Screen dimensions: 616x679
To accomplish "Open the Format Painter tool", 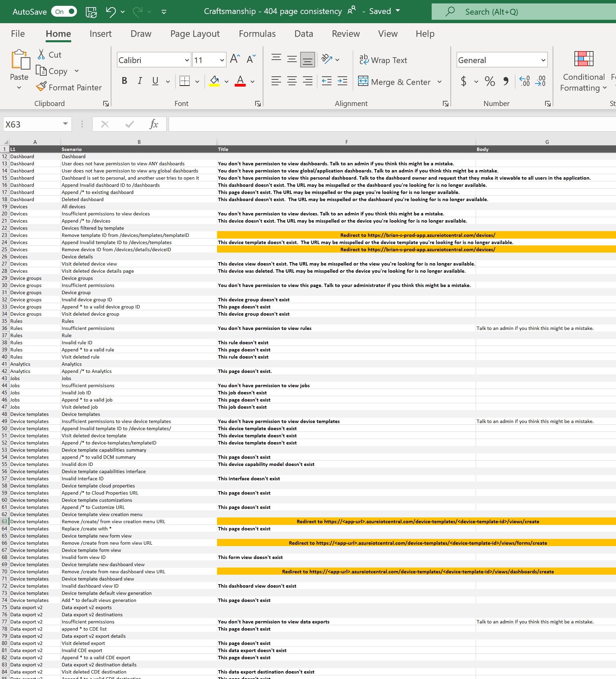I will pyautogui.click(x=69, y=87).
